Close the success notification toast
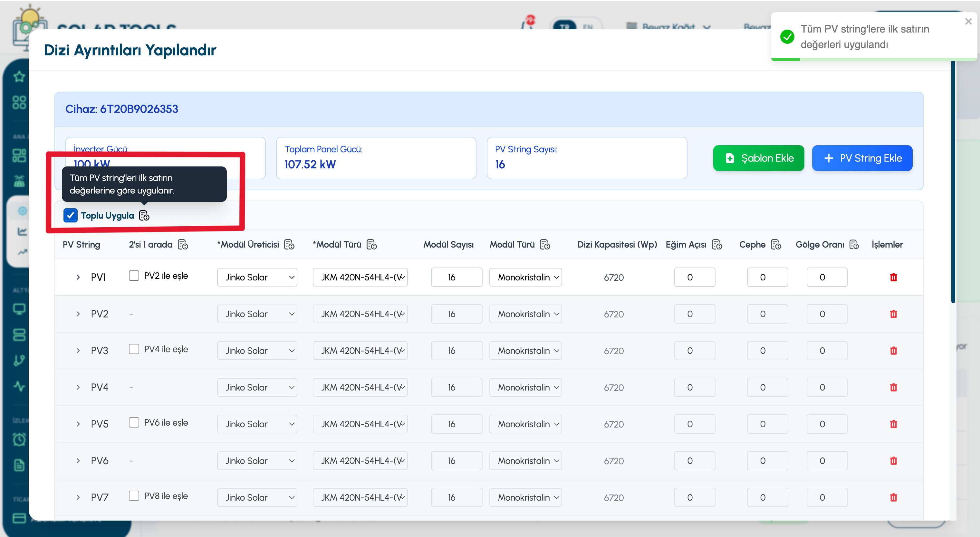 (x=968, y=22)
